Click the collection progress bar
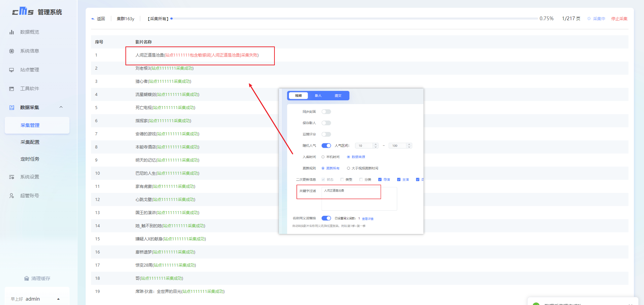This screenshot has width=644, height=305. click(x=354, y=19)
